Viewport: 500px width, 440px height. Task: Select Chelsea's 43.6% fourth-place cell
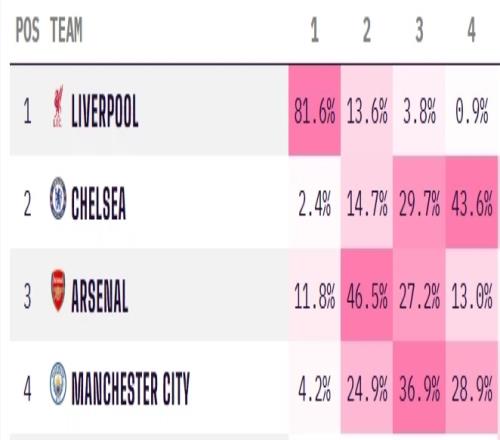(x=472, y=203)
